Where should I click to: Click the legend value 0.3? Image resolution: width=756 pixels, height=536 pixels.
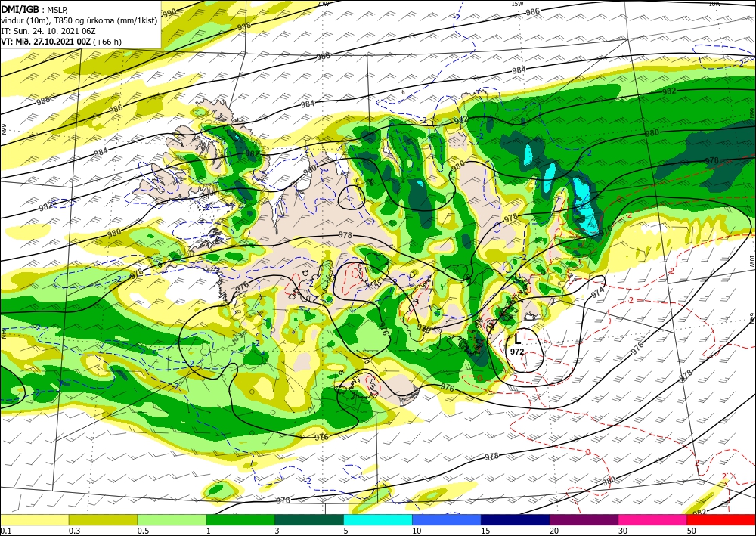coord(74,531)
